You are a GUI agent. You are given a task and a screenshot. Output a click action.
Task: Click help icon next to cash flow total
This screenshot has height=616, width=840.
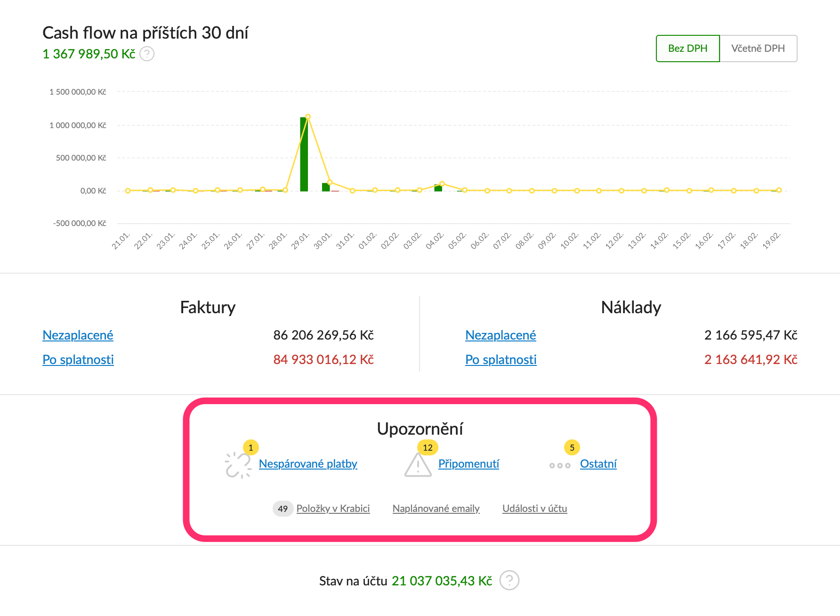point(147,54)
